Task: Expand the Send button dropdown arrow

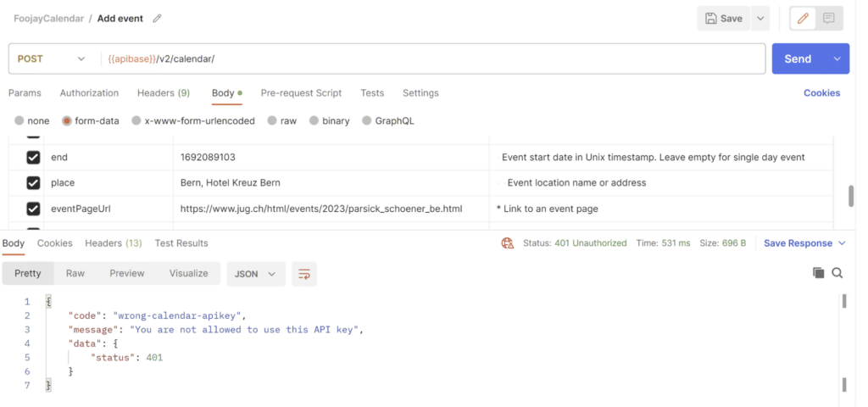Action: (x=837, y=59)
